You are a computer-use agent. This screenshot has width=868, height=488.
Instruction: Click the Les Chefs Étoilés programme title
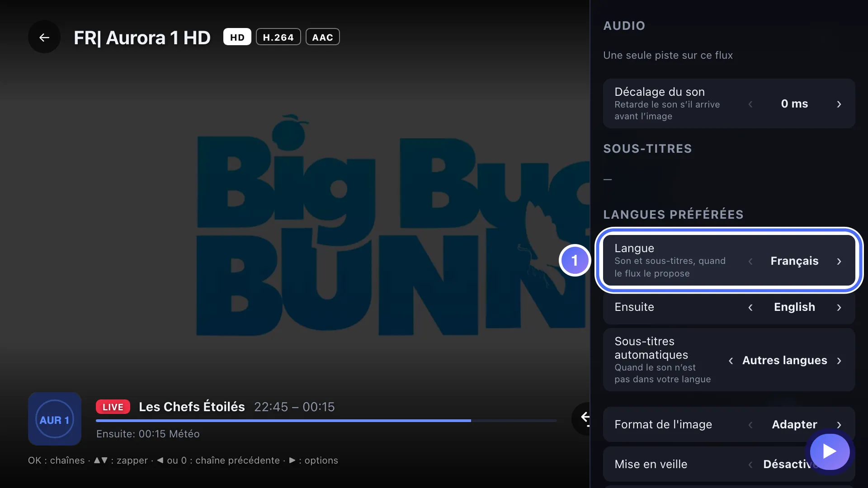pyautogui.click(x=192, y=407)
